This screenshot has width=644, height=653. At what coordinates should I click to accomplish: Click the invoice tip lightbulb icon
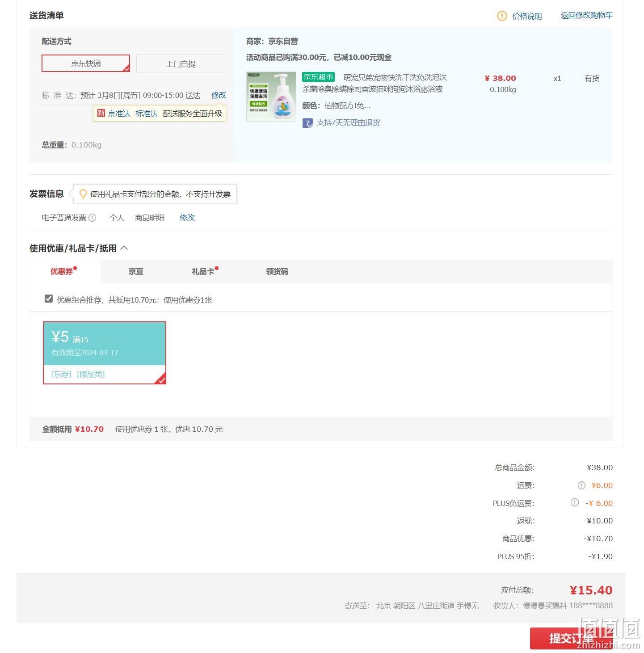pos(83,194)
